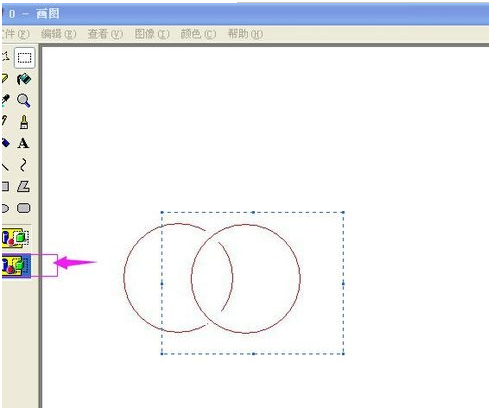This screenshot has width=491, height=410.
Task: Open the 帮助 (Help) menu
Action: point(245,34)
